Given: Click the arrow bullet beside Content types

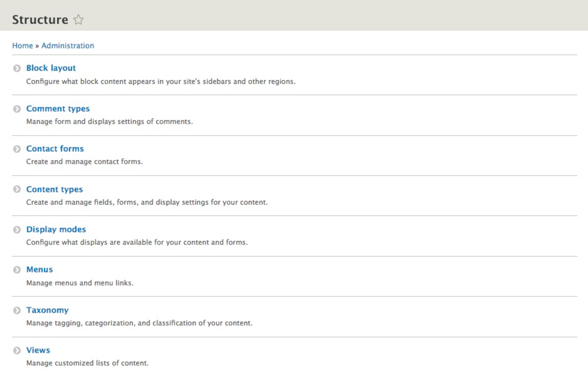Looking at the screenshot, I should [17, 190].
